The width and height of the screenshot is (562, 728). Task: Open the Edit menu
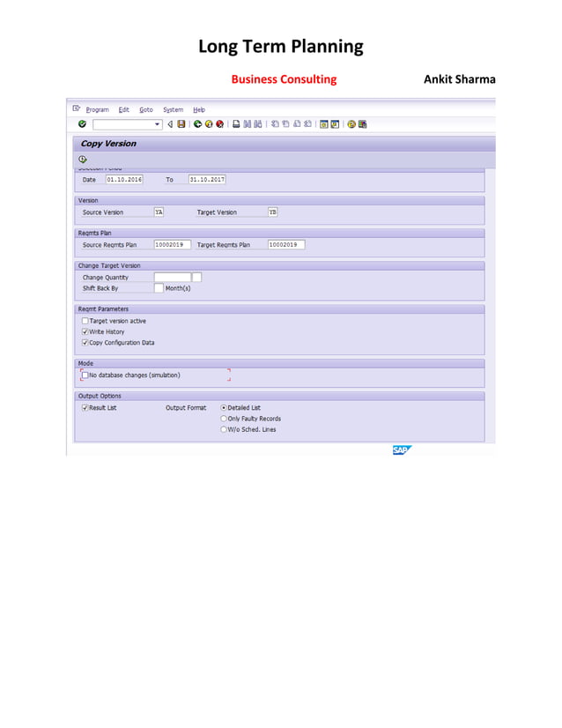(124, 109)
